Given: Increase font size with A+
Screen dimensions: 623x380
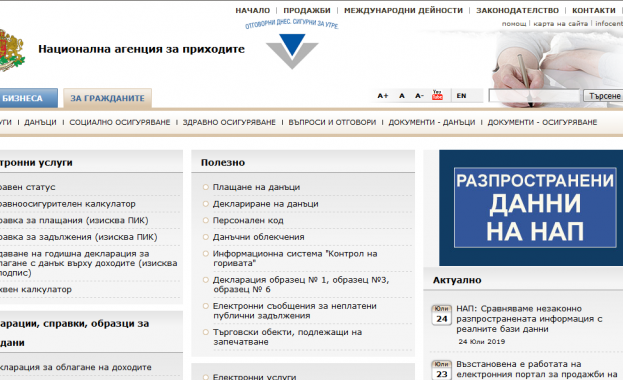Looking at the screenshot, I should 383,96.
